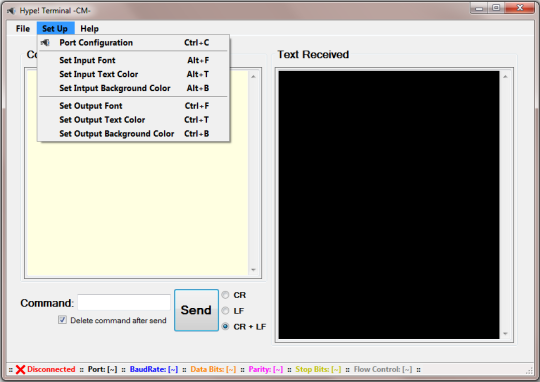Click the Stop Bits: [~] status entry
This screenshot has height=382, width=540.
pos(318,369)
